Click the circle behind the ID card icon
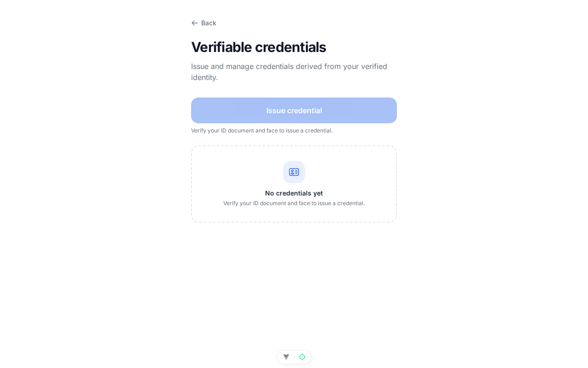This screenshot has width=588, height=368. pyautogui.click(x=294, y=172)
